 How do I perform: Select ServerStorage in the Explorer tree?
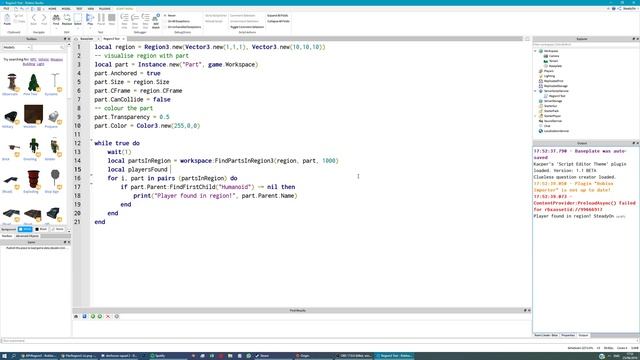pyautogui.click(x=553, y=101)
